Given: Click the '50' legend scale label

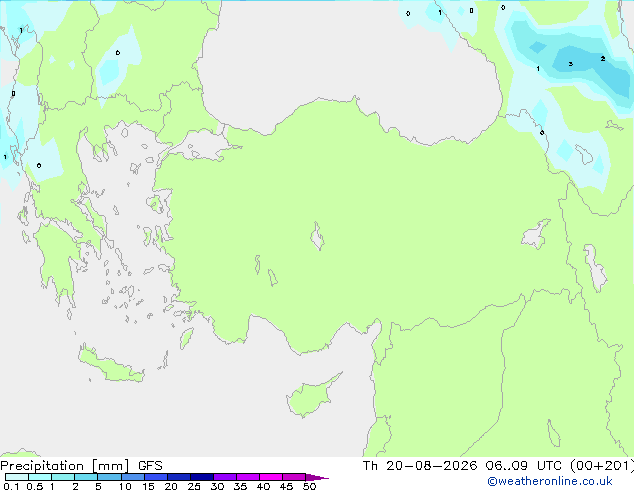Looking at the screenshot, I should [x=309, y=486].
